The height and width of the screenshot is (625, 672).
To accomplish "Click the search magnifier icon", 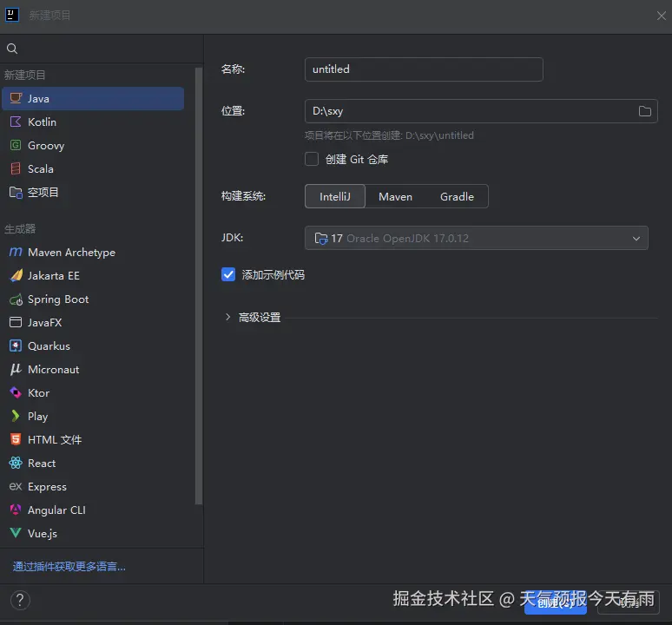I will click(x=12, y=49).
